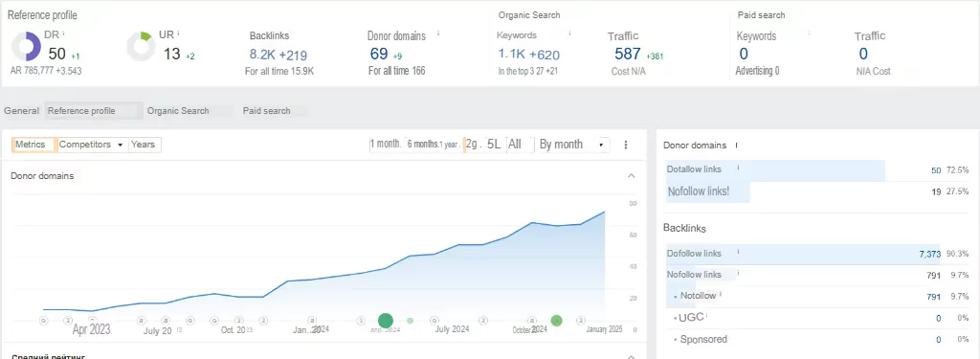Click the 'For all time 15.9K' text
This screenshot has width=980, height=359.
(x=279, y=71)
